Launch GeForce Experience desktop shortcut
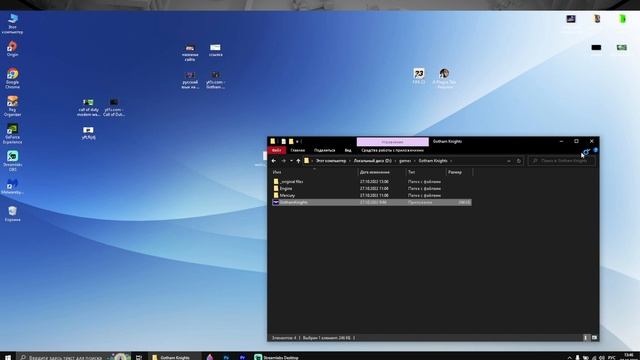640x360 pixels. pyautogui.click(x=12, y=133)
